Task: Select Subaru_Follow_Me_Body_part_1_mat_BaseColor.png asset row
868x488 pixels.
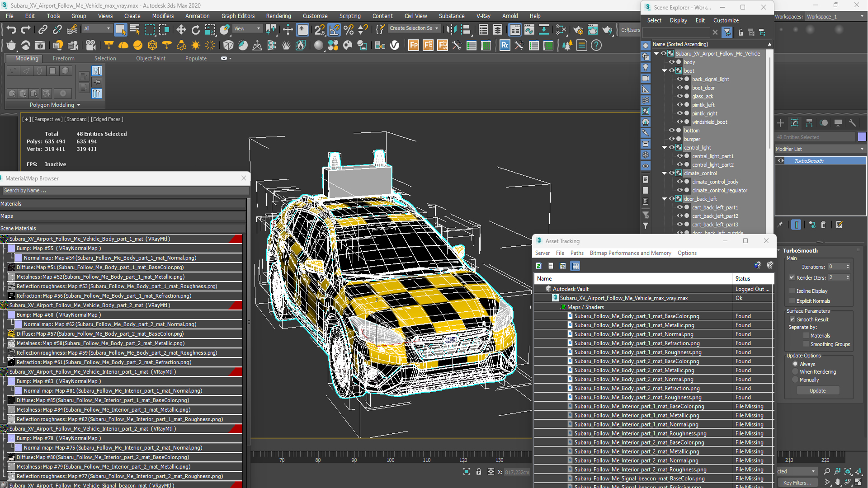Action: 654,316
